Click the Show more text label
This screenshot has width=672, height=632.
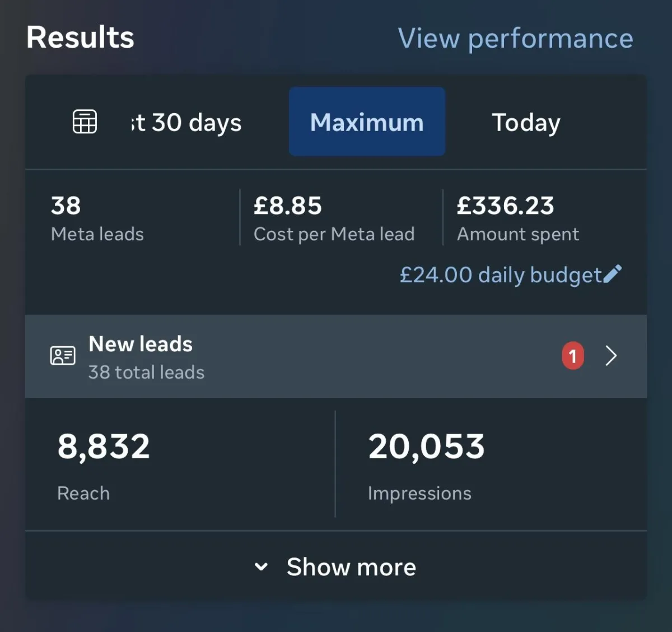351,567
